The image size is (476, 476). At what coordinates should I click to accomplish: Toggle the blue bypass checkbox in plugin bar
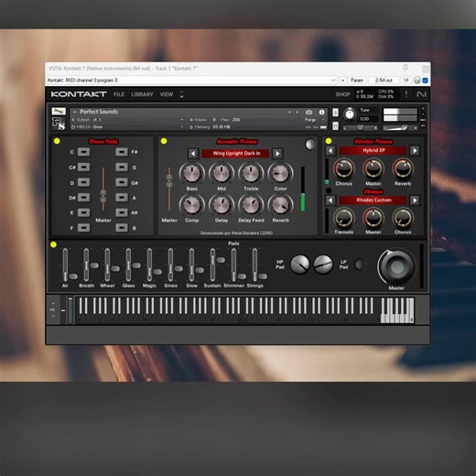click(x=425, y=81)
